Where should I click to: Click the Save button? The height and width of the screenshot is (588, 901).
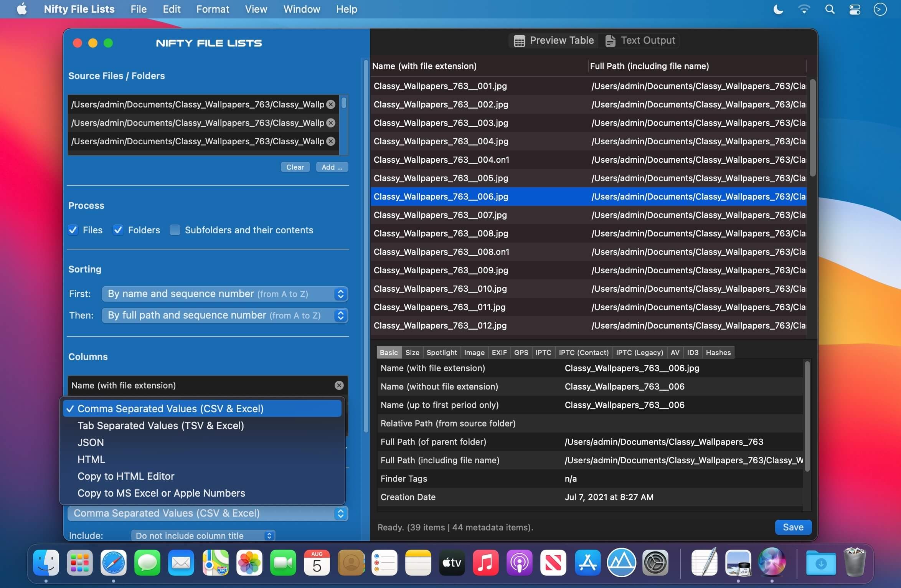793,527
